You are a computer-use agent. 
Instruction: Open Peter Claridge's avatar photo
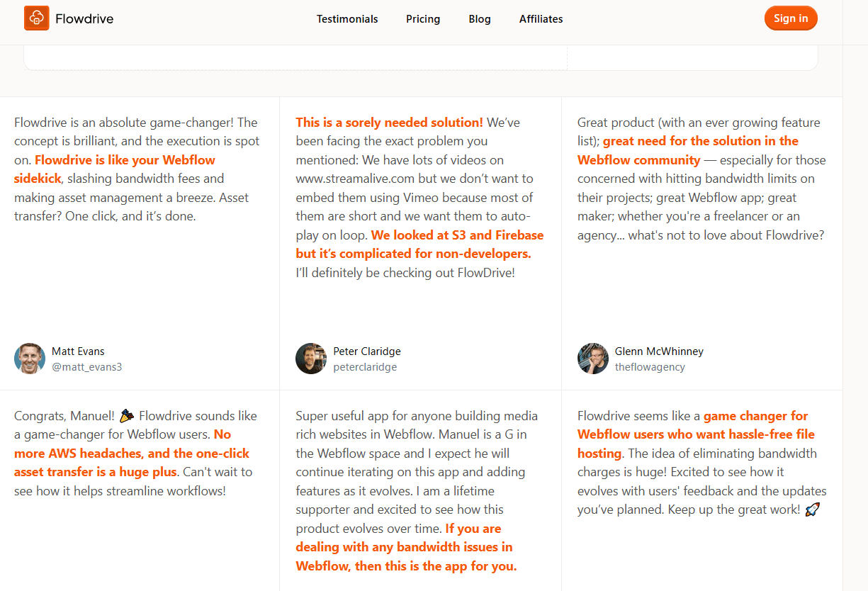point(311,359)
